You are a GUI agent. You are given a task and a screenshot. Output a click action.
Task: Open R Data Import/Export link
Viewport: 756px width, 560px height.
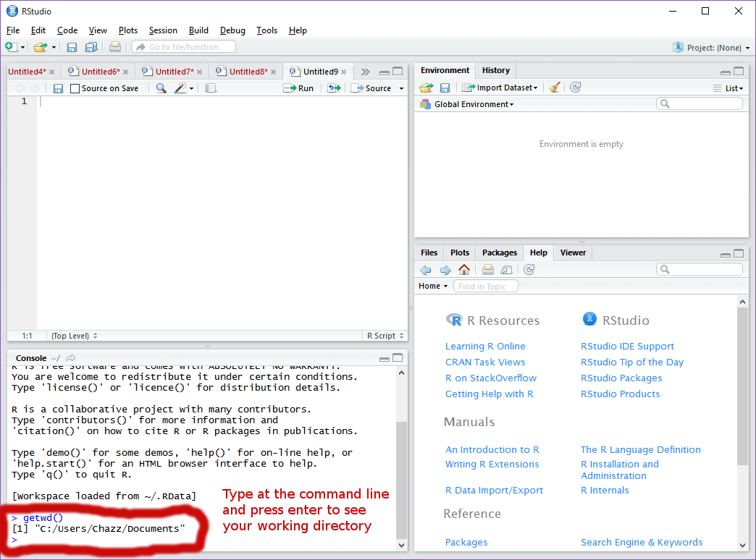click(494, 490)
